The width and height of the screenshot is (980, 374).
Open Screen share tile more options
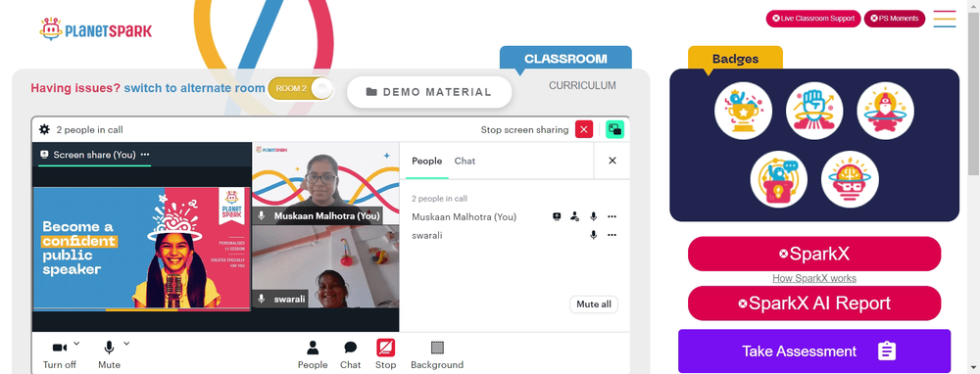[145, 155]
